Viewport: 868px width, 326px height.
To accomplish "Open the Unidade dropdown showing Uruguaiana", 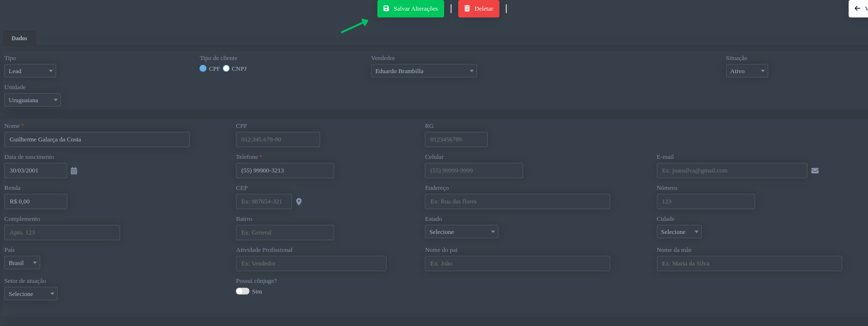I will coord(32,100).
